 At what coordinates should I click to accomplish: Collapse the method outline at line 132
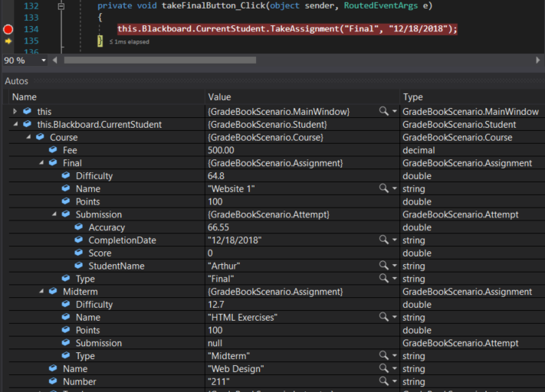coord(61,6)
